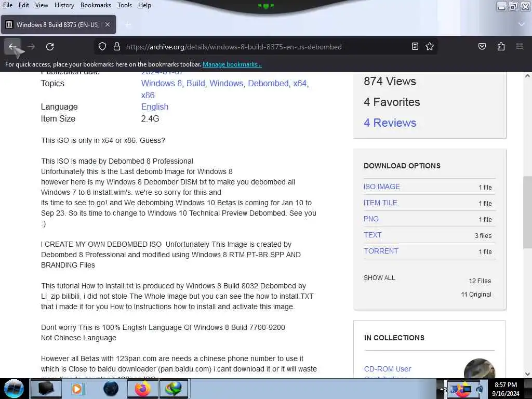Reload the archive.org page
Image resolution: width=532 pixels, height=399 pixels.
pos(50,46)
